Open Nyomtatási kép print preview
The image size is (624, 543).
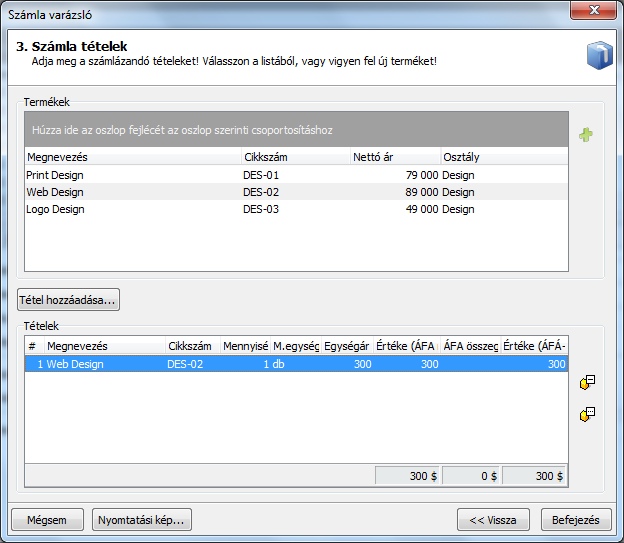click(141, 520)
